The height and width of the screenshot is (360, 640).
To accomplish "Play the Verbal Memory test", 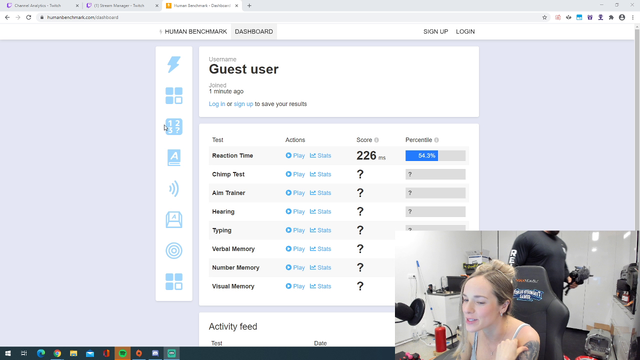I will (295, 249).
